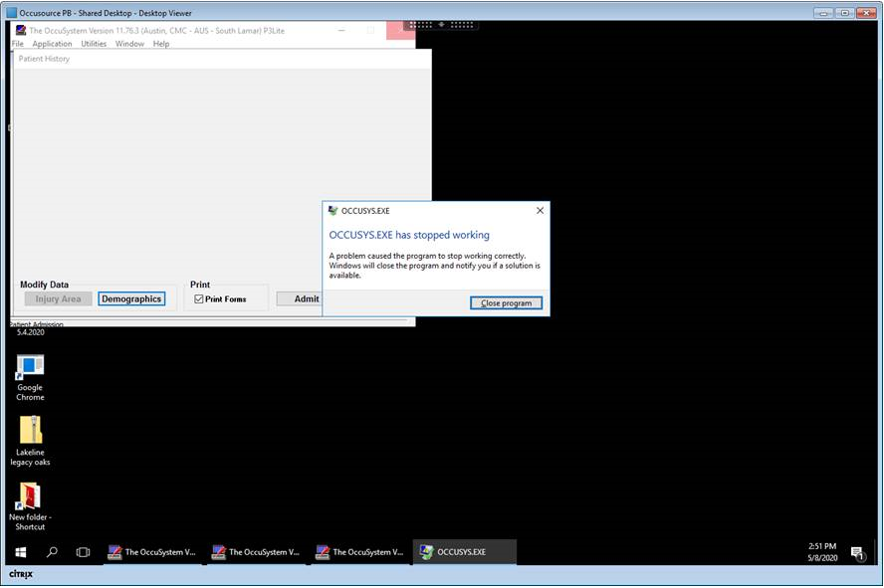Open the notification center icon

856,552
